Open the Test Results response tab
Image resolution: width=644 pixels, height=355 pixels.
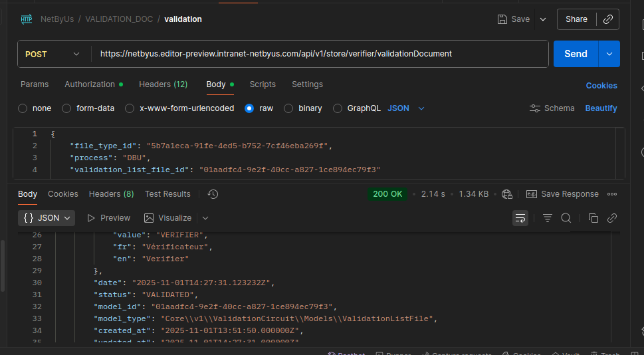(167, 194)
